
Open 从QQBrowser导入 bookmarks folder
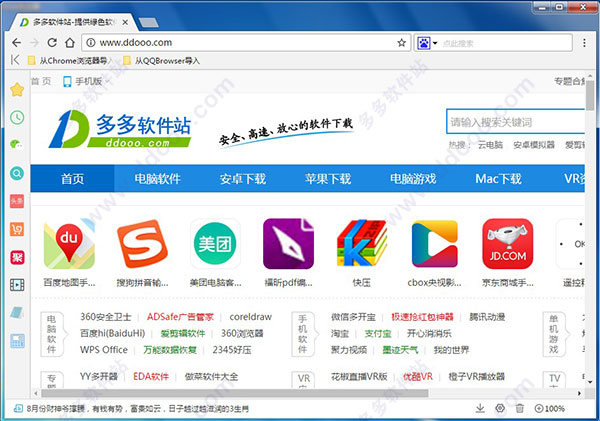tap(161, 60)
